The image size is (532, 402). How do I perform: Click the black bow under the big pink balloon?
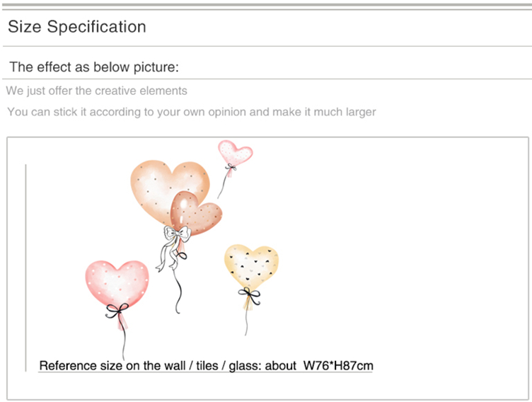(x=117, y=309)
